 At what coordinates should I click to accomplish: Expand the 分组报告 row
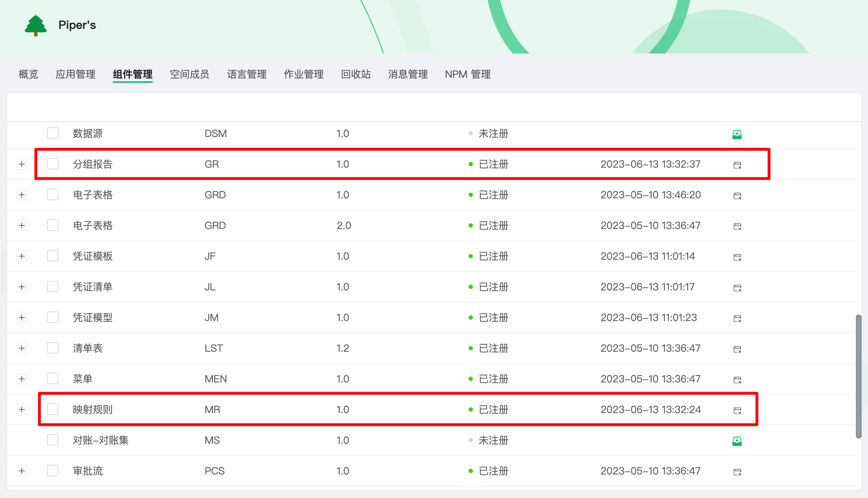click(x=22, y=164)
